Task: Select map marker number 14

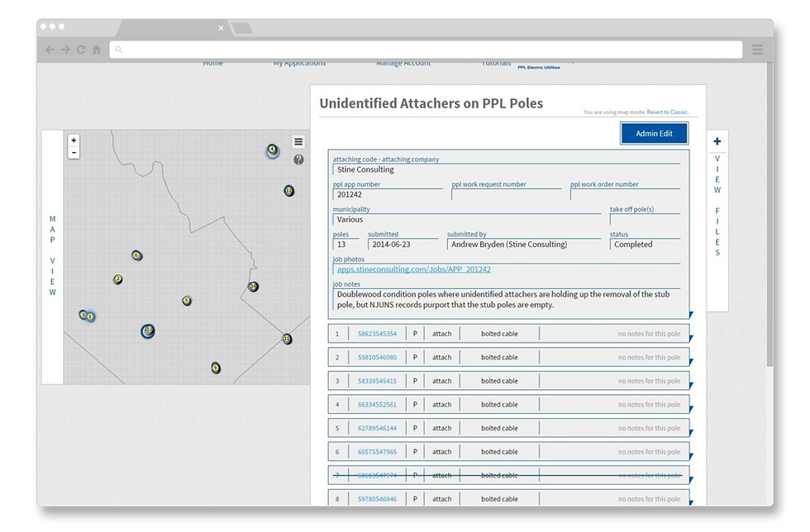Action: (x=253, y=287)
